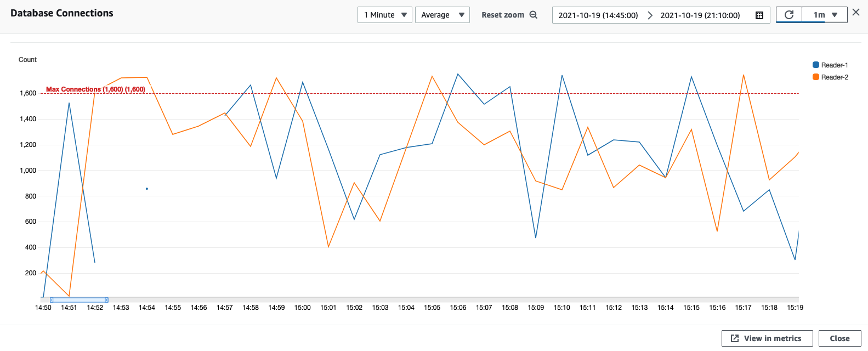This screenshot has height=351, width=868.
Task: Click the external link icon in View in metrics
Action: pyautogui.click(x=735, y=338)
